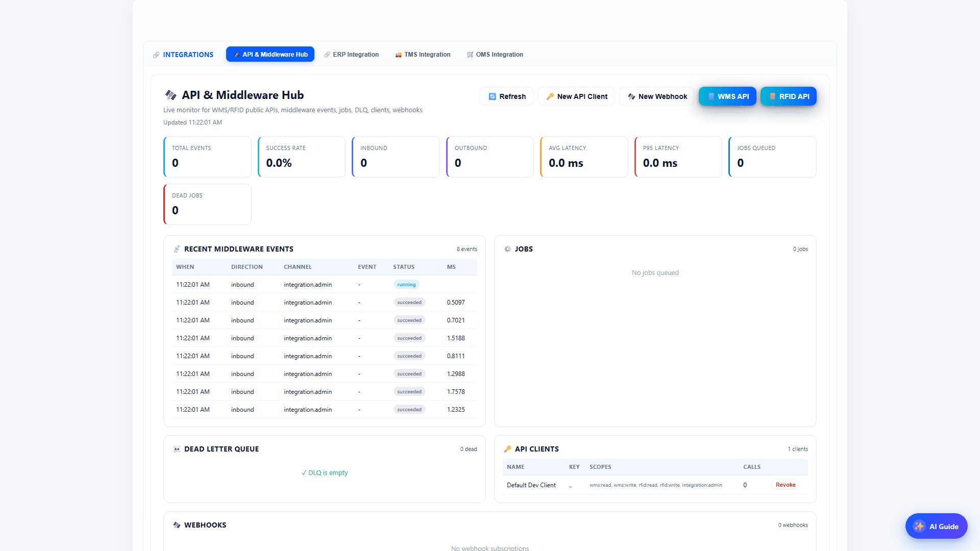This screenshot has width=980, height=551.
Task: Click the DIRECTION column header
Action: coord(247,267)
